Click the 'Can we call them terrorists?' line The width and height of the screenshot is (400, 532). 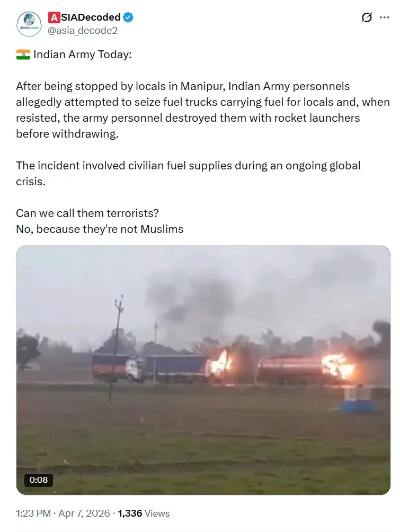coord(87,213)
